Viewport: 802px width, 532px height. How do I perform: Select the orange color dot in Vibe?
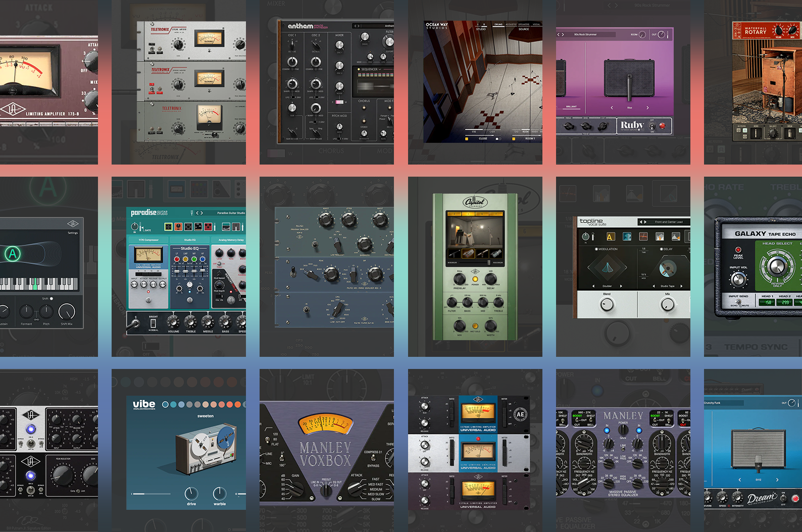(238, 404)
